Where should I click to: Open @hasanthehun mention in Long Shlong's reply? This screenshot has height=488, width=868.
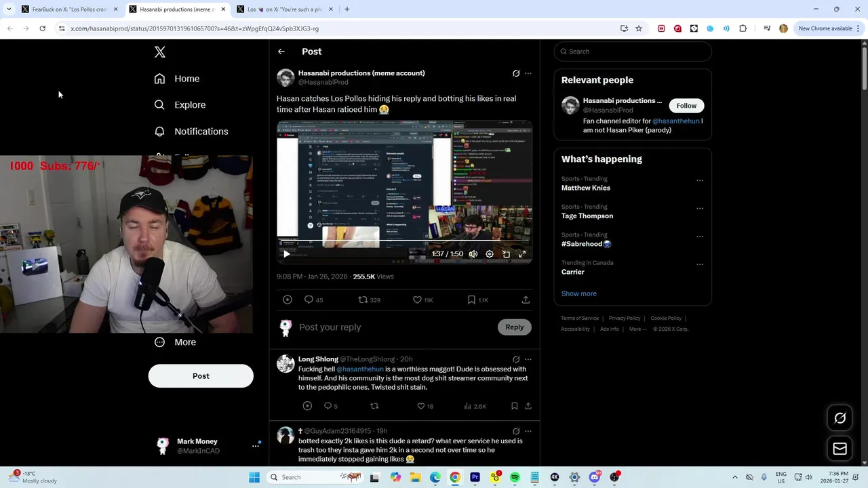pos(360,369)
